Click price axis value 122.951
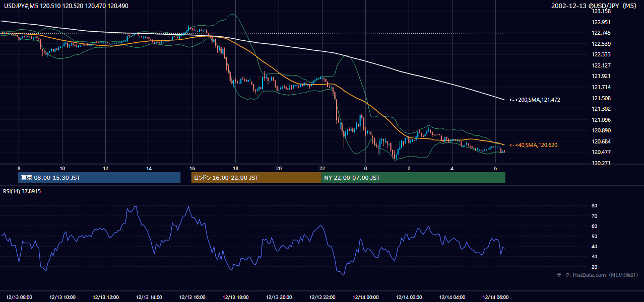This screenshot has height=302, width=644. pyautogui.click(x=601, y=22)
